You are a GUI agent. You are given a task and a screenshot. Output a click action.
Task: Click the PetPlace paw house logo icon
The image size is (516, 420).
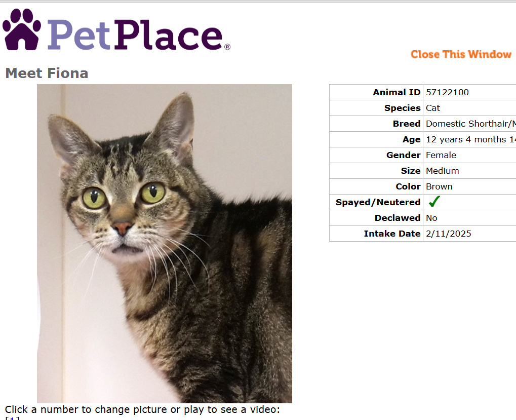click(x=22, y=29)
